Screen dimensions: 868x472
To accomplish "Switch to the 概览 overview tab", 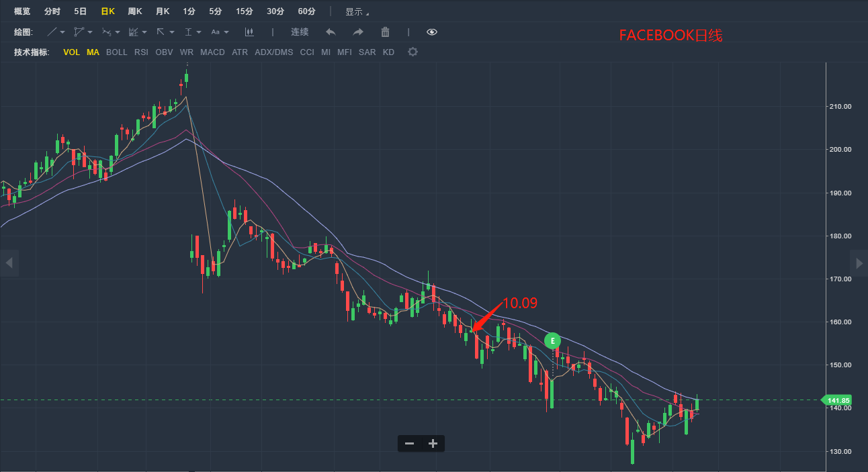I will pos(22,11).
